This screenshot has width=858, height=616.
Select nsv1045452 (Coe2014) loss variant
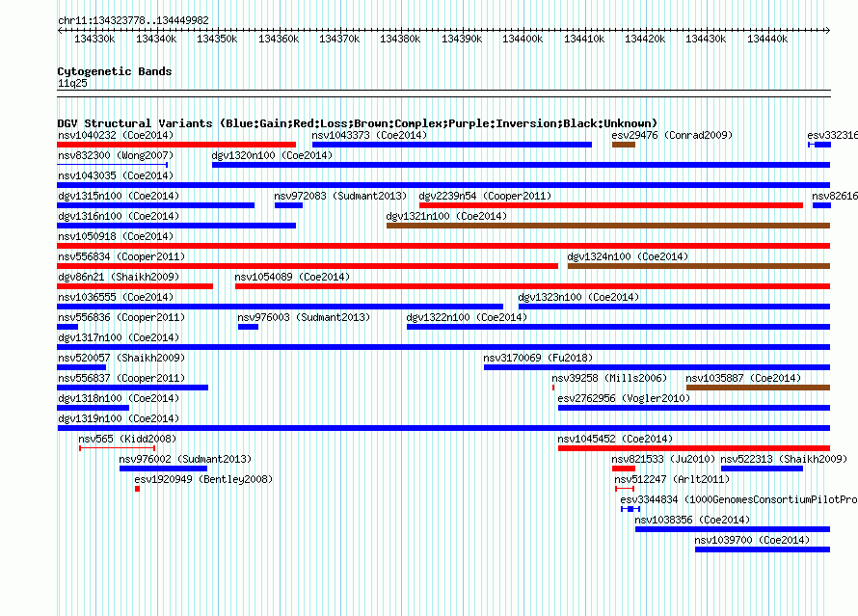[694, 448]
